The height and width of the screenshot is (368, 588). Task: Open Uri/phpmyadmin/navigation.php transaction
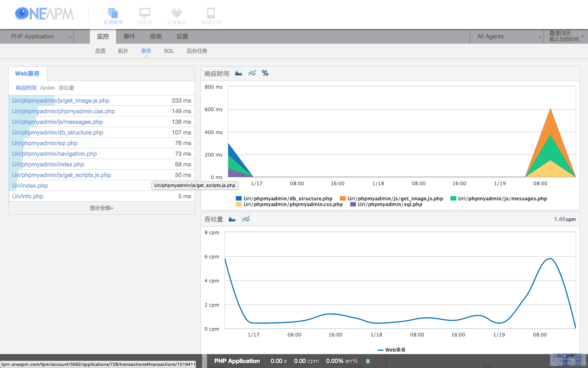coord(55,154)
